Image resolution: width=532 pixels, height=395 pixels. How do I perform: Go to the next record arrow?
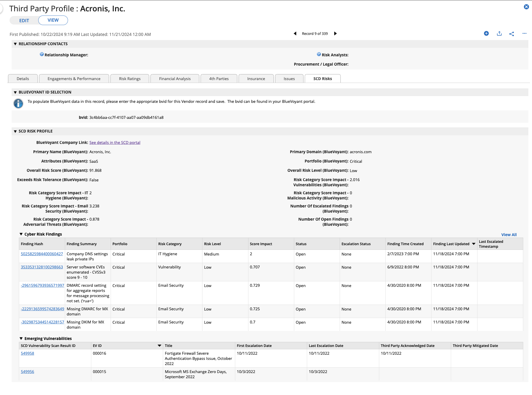tap(335, 33)
